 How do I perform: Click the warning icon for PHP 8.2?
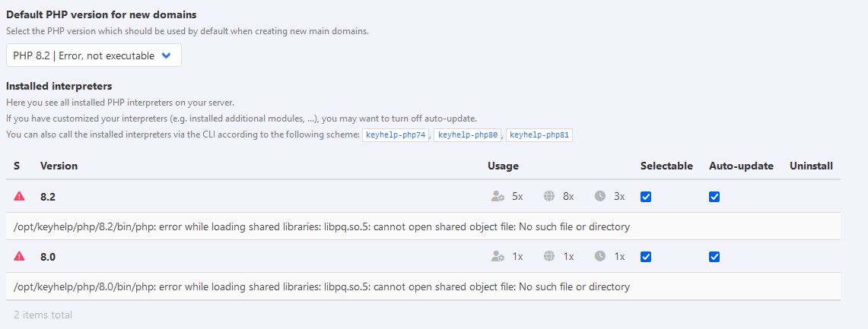click(19, 196)
